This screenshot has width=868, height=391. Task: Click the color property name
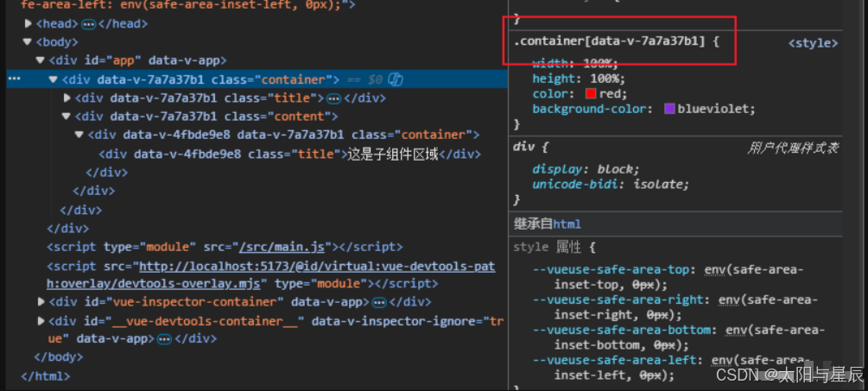(550, 93)
